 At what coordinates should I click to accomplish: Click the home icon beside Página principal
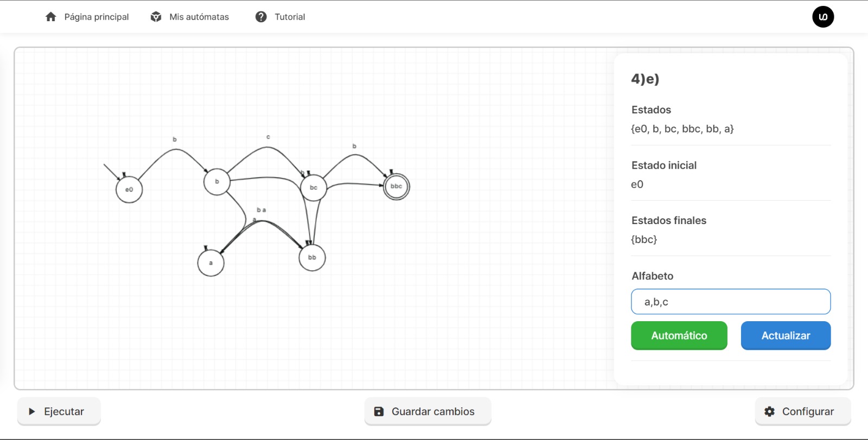[x=51, y=17]
